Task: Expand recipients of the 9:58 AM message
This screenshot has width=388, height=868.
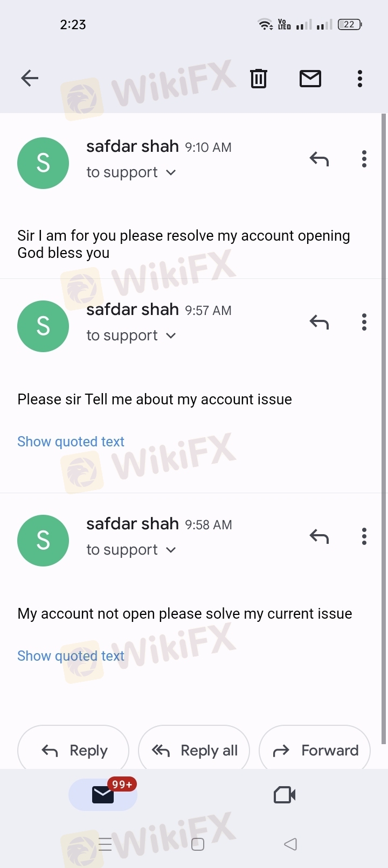Action: coord(131,550)
